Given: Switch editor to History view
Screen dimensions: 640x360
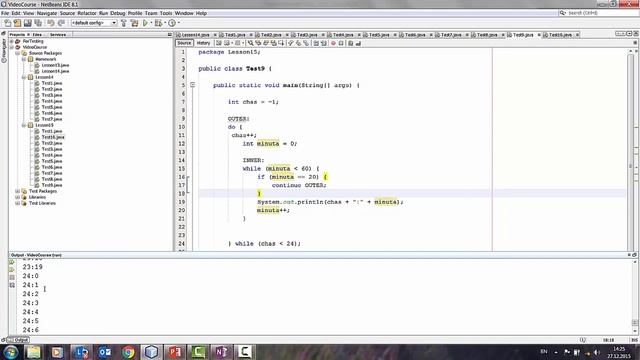Looking at the screenshot, I should [x=203, y=43].
